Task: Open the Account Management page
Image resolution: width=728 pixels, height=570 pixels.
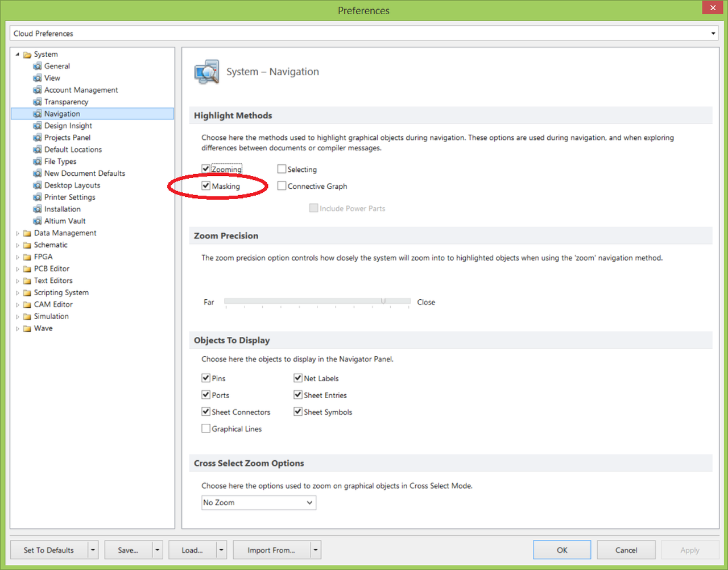Action: [81, 90]
